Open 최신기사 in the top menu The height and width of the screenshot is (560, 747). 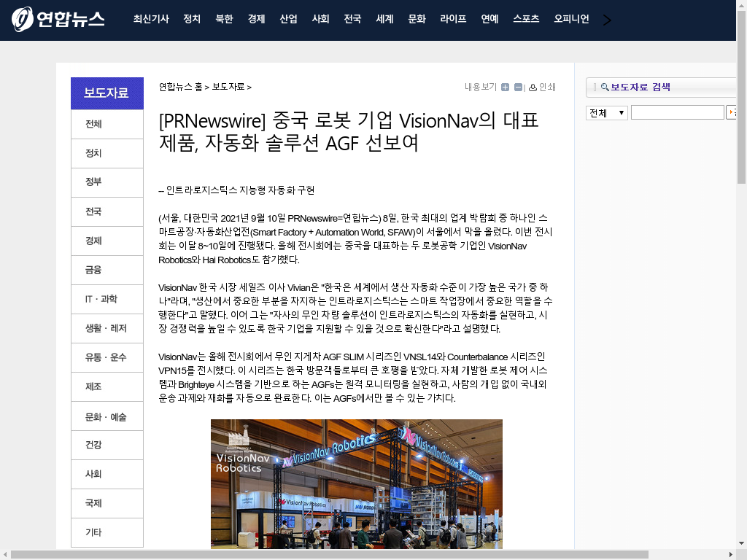151,19
